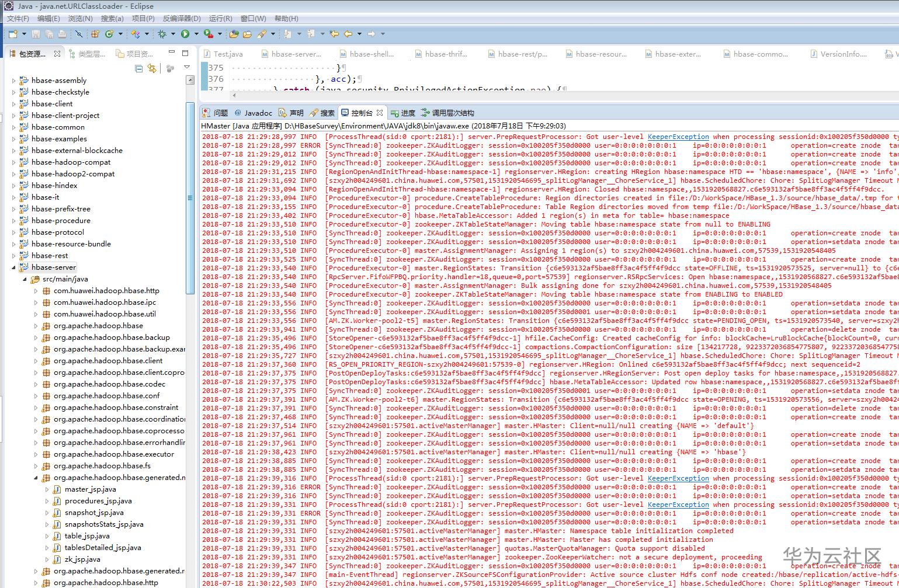Click the Run Last Tool icon

click(x=208, y=34)
